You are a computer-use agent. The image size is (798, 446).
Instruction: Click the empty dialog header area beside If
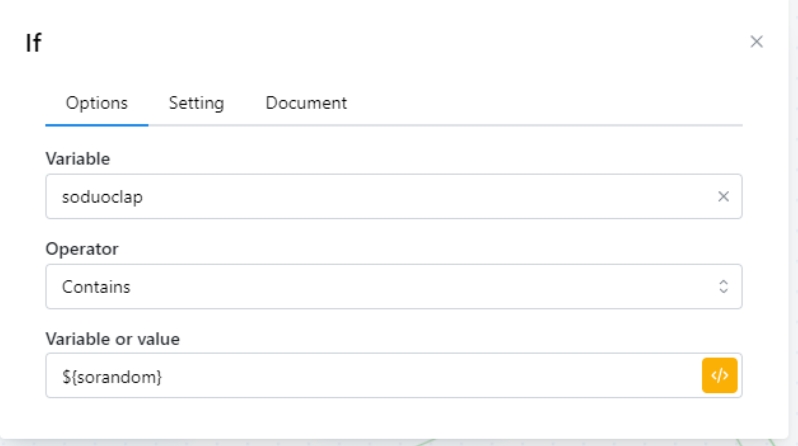400,44
